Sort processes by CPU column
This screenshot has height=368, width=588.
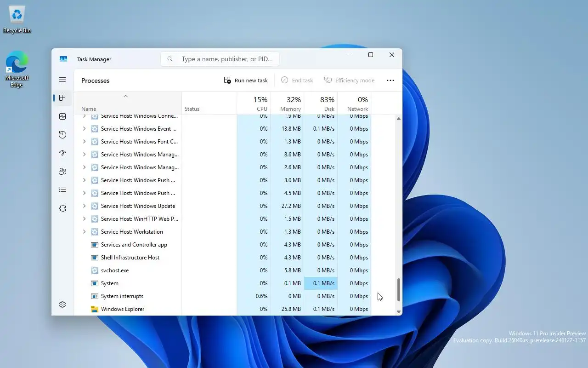(254, 103)
